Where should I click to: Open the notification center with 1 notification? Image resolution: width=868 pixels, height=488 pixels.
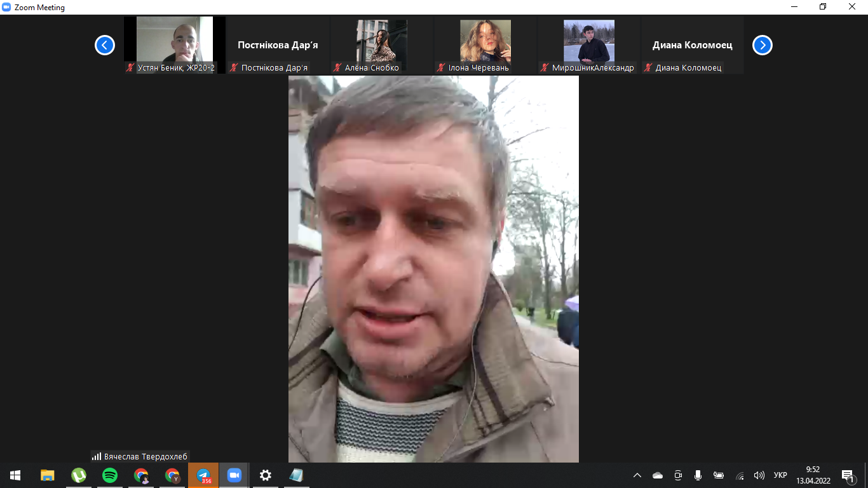point(848,475)
